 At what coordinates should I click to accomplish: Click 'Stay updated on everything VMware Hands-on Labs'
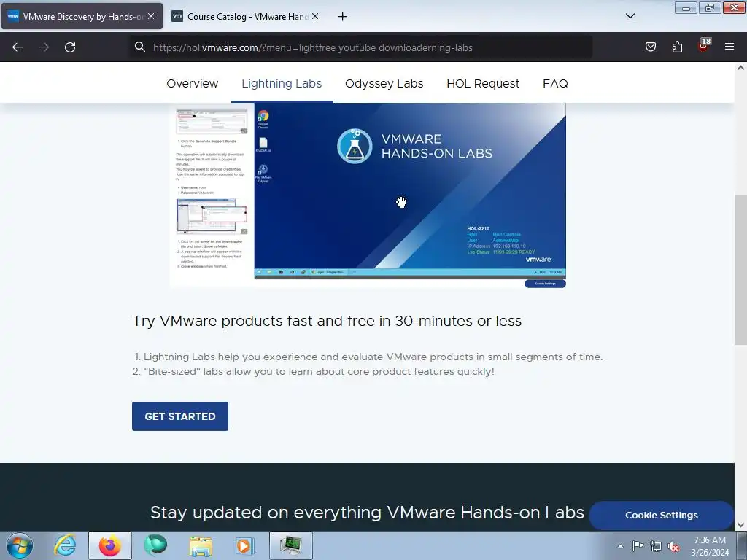click(x=368, y=513)
